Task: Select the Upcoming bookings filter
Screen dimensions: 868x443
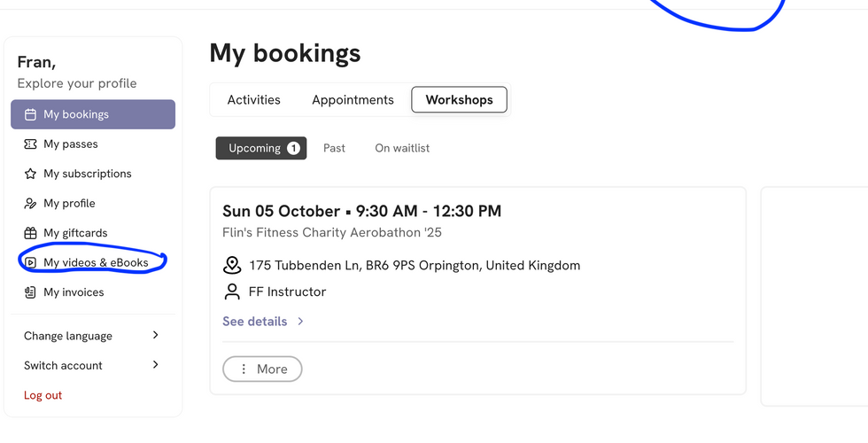Action: (260, 148)
